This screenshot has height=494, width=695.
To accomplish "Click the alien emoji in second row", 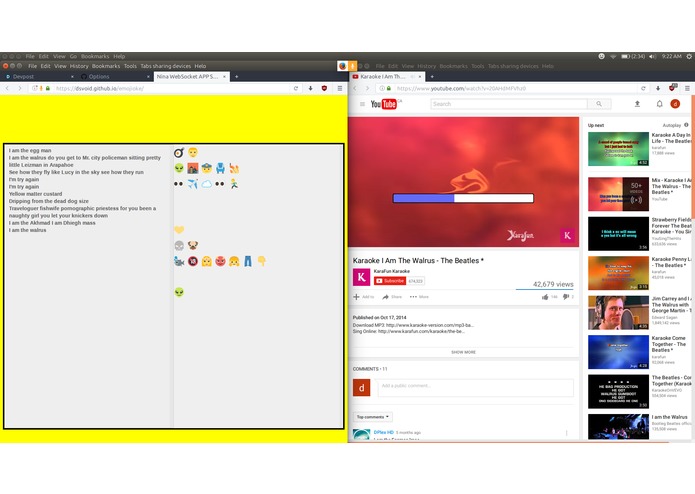I will tap(179, 168).
